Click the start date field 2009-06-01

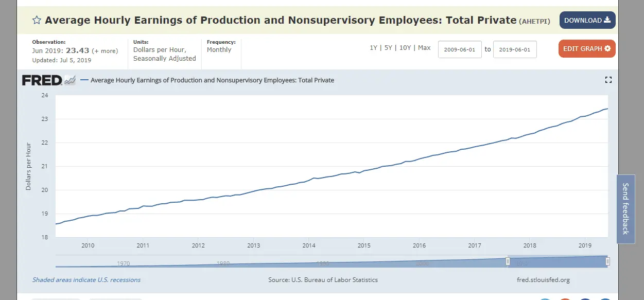460,50
